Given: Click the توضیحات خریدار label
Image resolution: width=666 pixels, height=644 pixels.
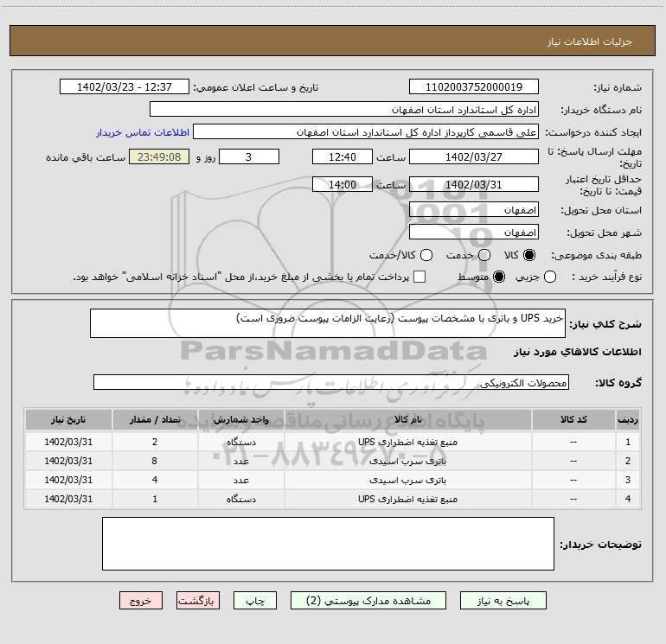Looking at the screenshot, I should 600,545.
